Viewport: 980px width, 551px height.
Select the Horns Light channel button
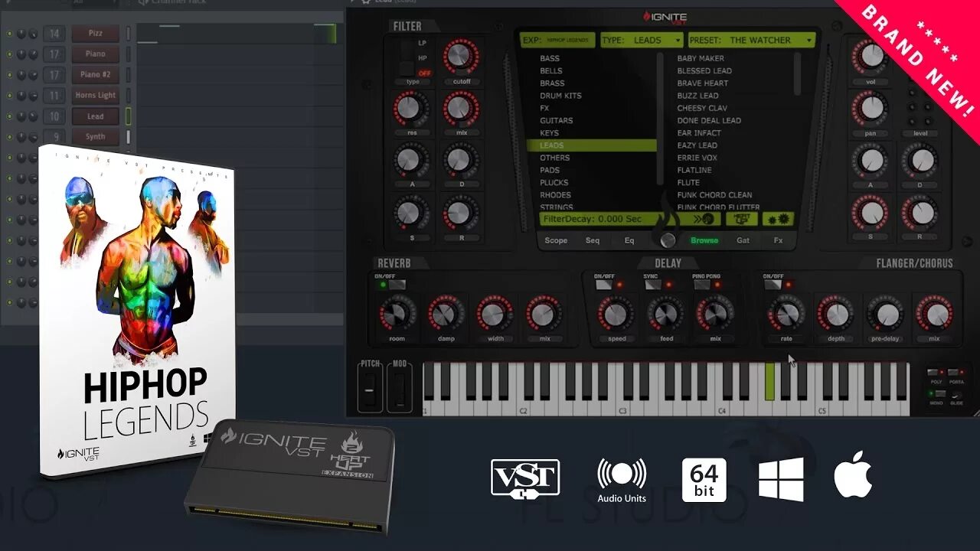95,96
